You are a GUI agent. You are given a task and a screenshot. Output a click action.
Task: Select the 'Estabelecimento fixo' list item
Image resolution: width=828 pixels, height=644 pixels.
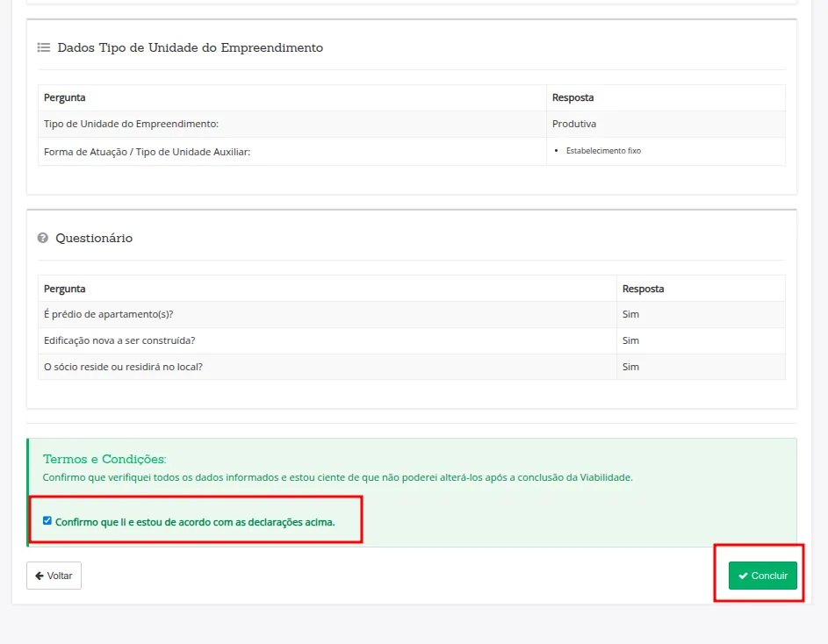(603, 151)
